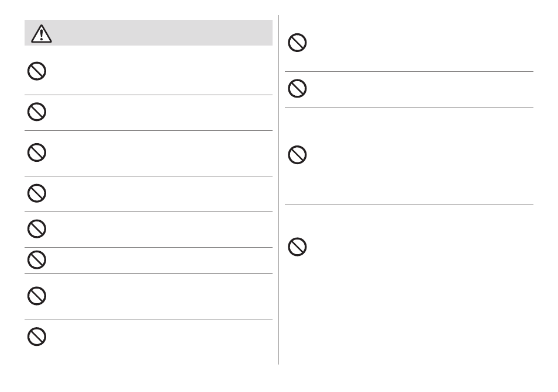Select the fourth prohibition icon in the left column
558x392 pixels.
37,193
